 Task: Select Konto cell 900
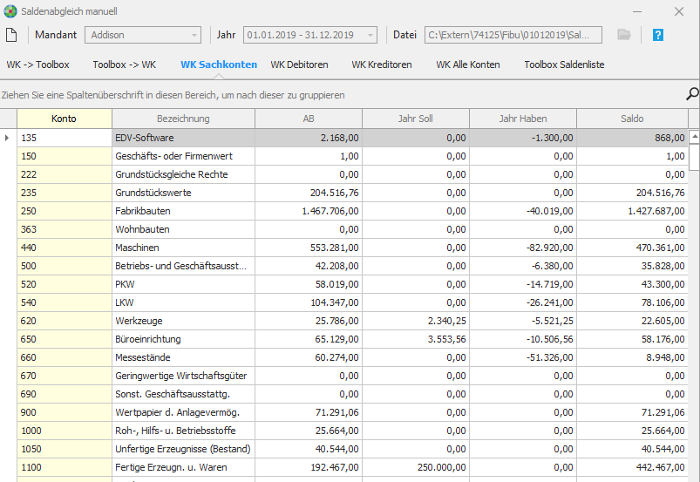click(64, 412)
